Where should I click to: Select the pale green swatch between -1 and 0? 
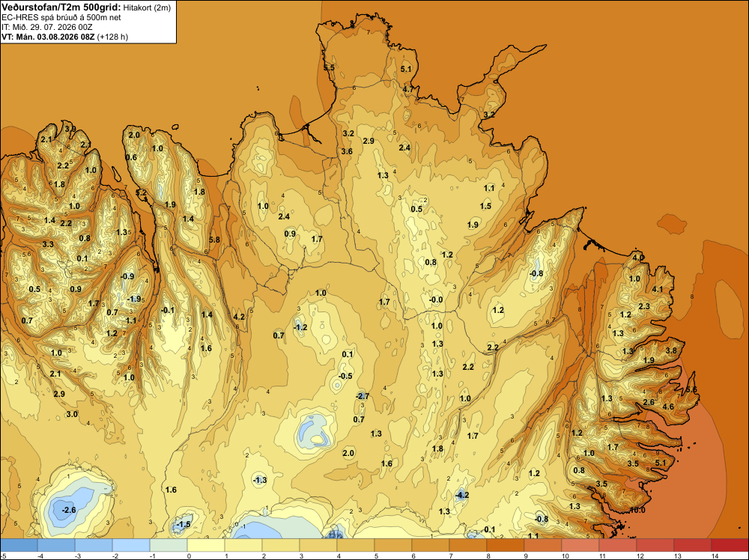[169, 545]
